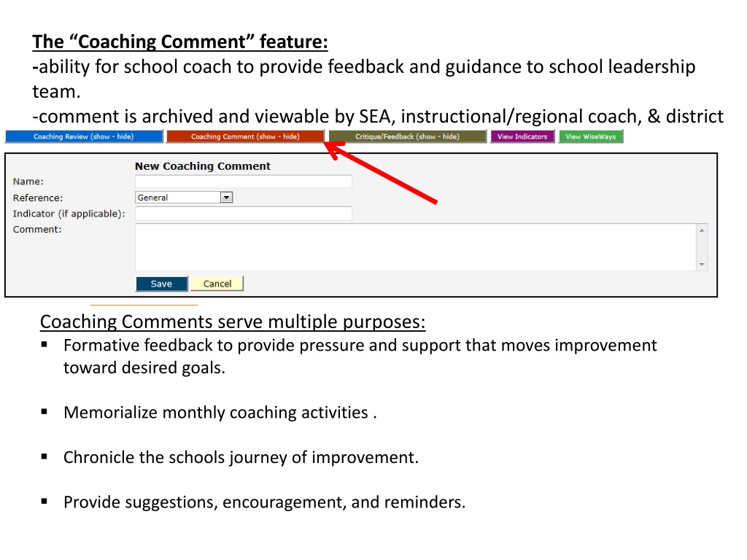Select the General reference combo box
Viewport: 747px width, 560px height.
[x=184, y=197]
